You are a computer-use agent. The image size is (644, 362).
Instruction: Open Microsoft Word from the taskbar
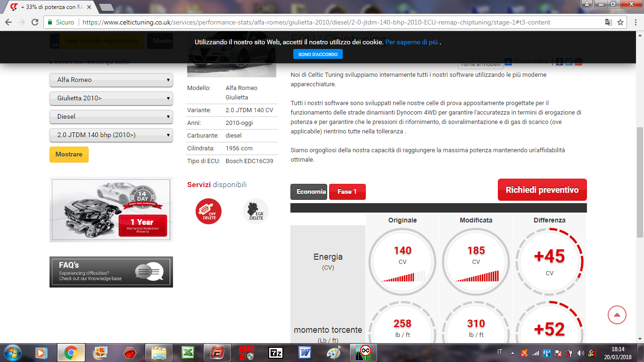(x=305, y=353)
